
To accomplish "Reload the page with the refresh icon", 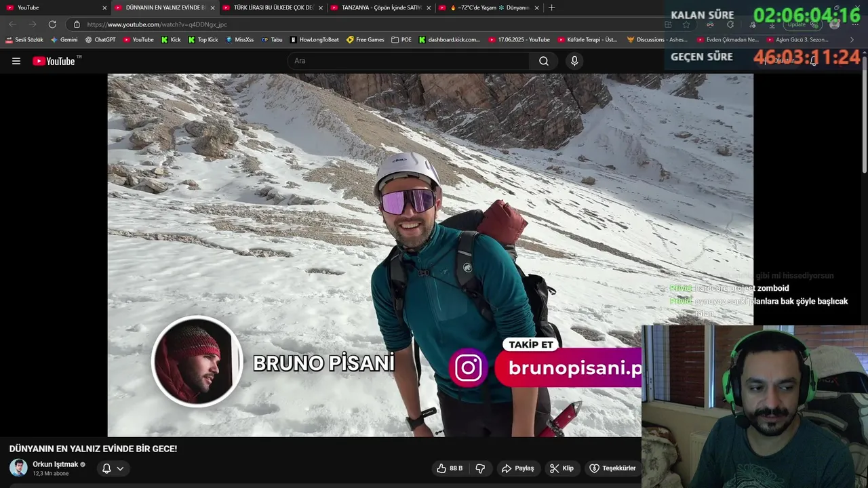I will pos(52,24).
